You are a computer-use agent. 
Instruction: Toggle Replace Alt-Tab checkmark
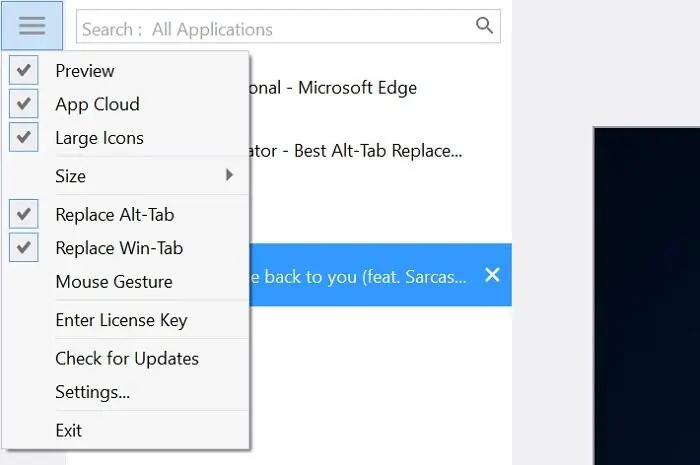[x=24, y=214]
